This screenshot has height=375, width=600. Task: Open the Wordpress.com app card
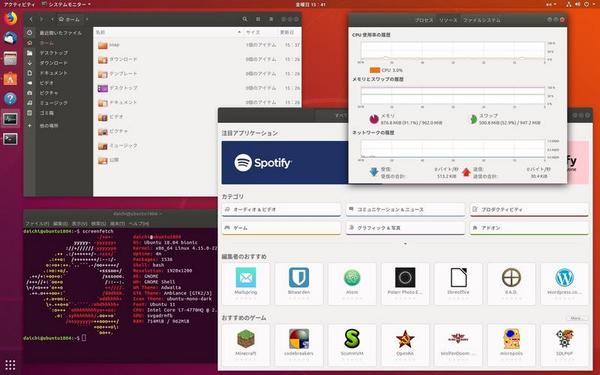564,284
